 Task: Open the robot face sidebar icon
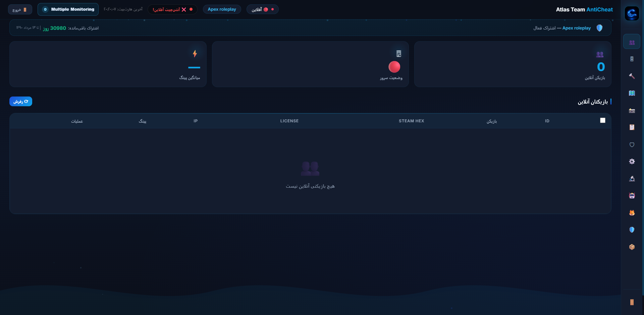632,196
